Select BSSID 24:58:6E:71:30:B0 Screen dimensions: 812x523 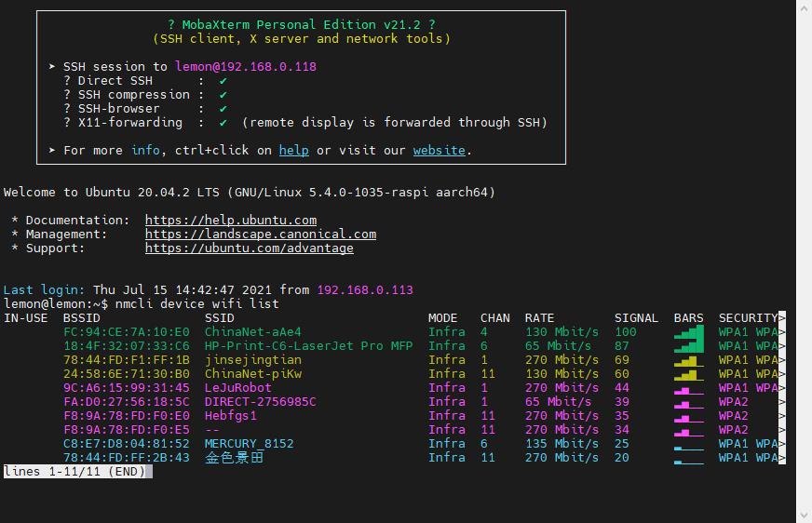click(127, 373)
